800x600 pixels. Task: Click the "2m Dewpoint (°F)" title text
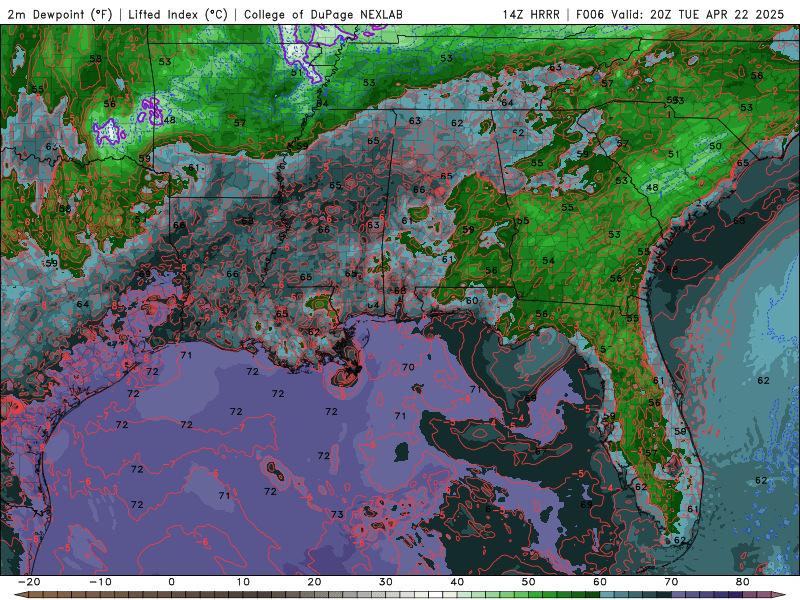pos(60,14)
